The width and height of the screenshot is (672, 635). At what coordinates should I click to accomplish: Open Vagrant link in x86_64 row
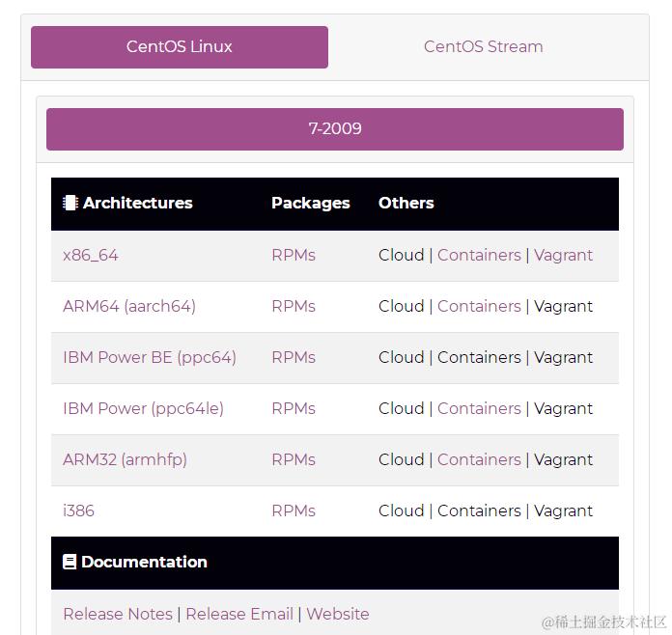pyautogui.click(x=563, y=256)
